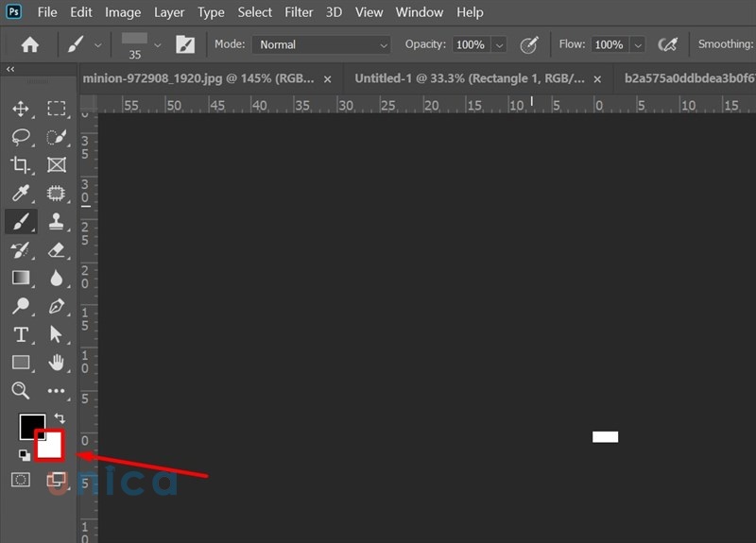
Task: Select the Eyedropper tool
Action: (x=21, y=194)
